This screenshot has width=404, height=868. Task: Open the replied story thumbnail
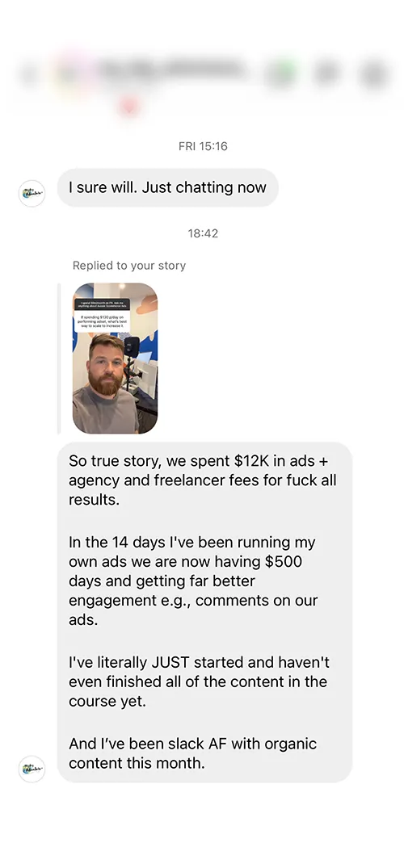116,359
